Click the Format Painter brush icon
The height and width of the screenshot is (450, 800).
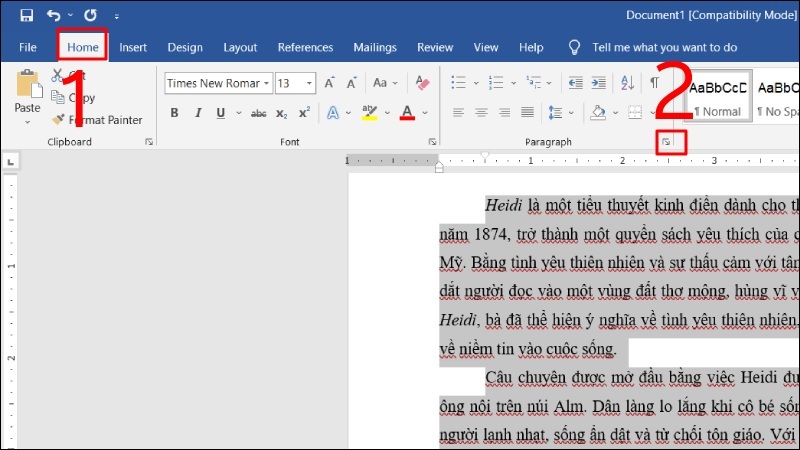pos(59,120)
